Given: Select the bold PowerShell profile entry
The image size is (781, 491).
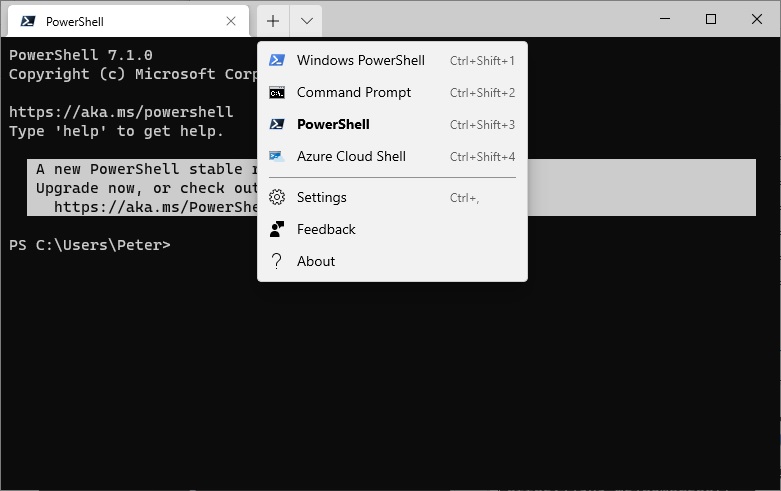Looking at the screenshot, I should coord(333,125).
